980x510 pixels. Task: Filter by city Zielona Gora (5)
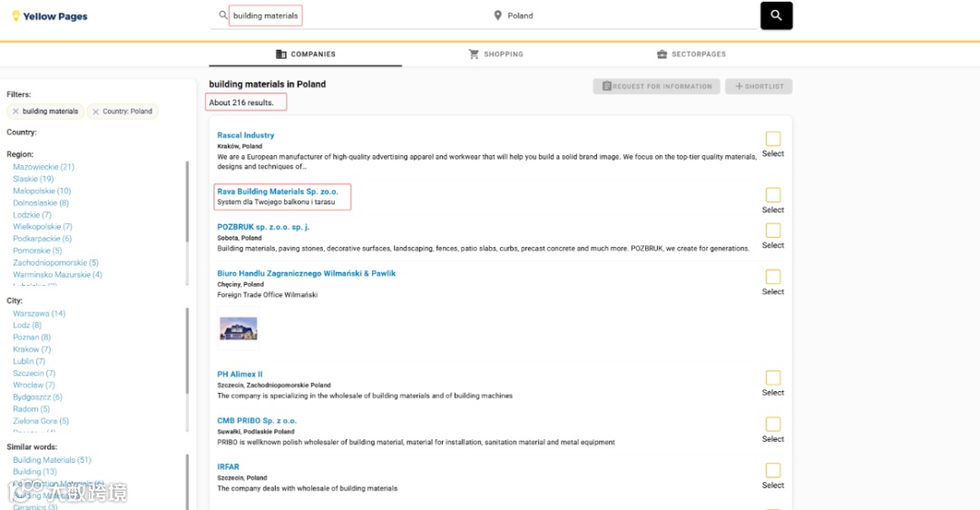41,421
